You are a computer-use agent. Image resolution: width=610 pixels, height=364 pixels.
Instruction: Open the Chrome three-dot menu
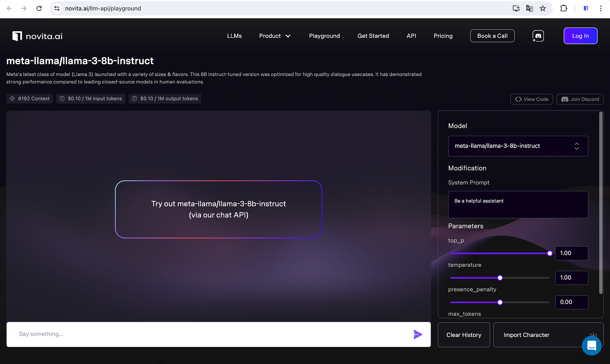click(601, 8)
